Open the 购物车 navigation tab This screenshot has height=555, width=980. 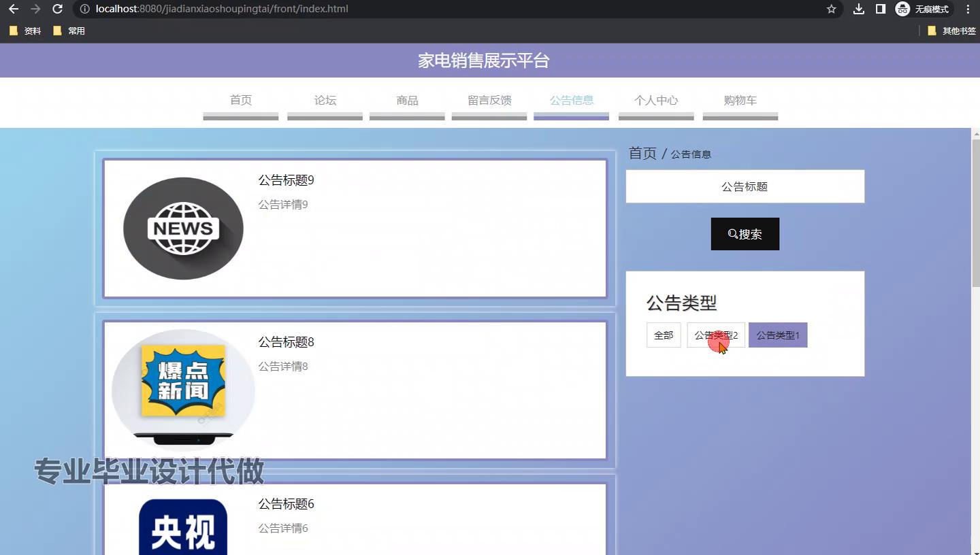pyautogui.click(x=740, y=100)
